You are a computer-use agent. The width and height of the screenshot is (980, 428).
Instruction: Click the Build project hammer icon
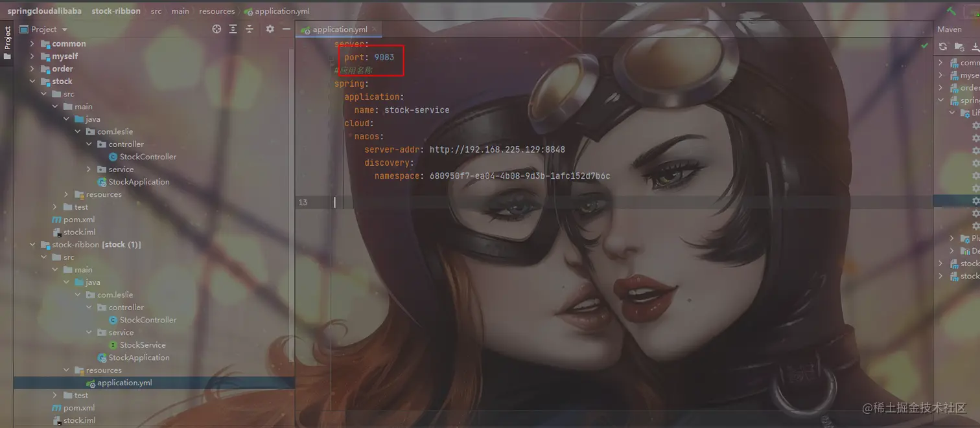[x=951, y=11]
